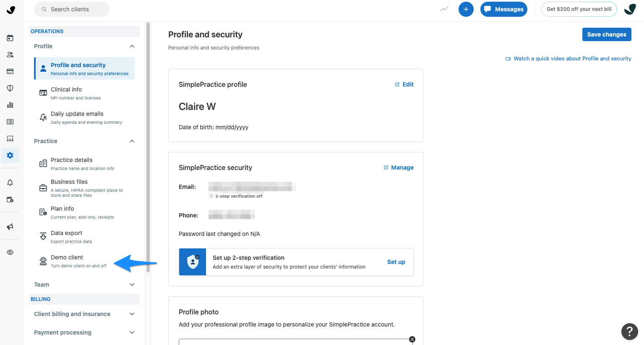Viewport: 644px width, 345px height.
Task: Click the Practice details building icon
Action: (x=43, y=163)
